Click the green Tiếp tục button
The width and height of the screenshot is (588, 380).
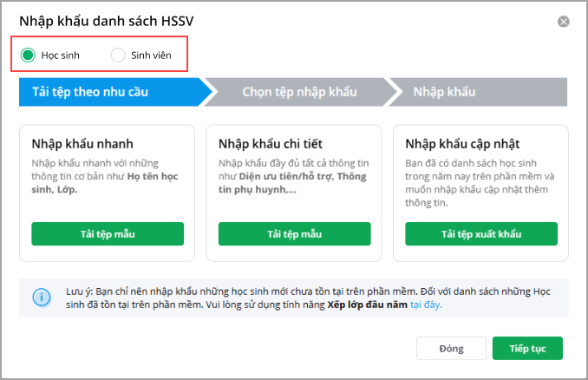pyautogui.click(x=527, y=348)
